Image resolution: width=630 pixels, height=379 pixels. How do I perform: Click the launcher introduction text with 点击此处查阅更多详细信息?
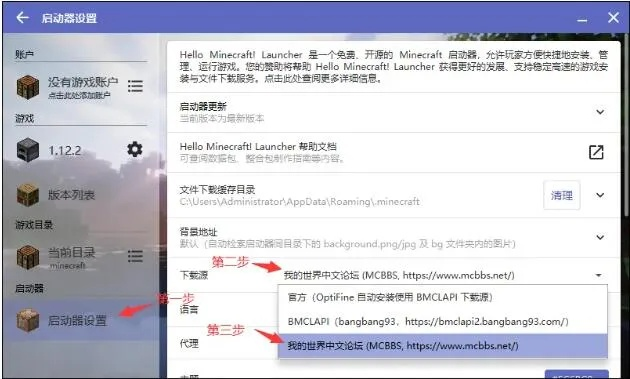[394, 66]
